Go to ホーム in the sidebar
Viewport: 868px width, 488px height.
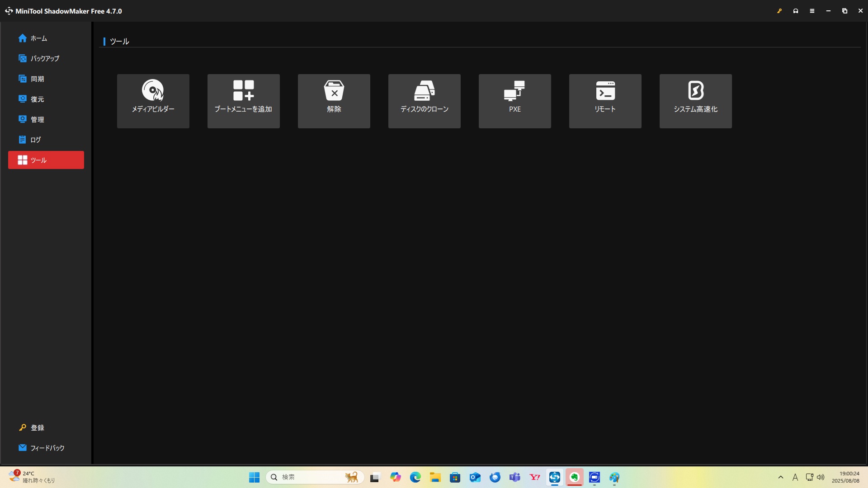(46, 38)
